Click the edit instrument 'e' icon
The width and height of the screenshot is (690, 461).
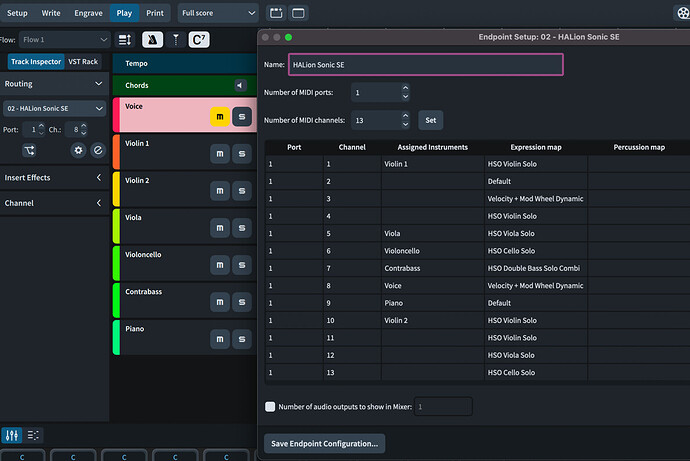point(98,150)
